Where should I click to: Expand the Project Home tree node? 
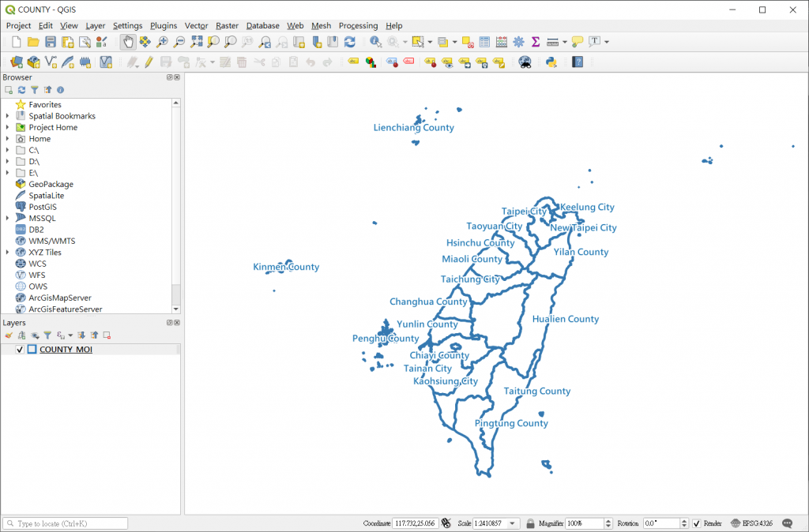pyautogui.click(x=7, y=127)
